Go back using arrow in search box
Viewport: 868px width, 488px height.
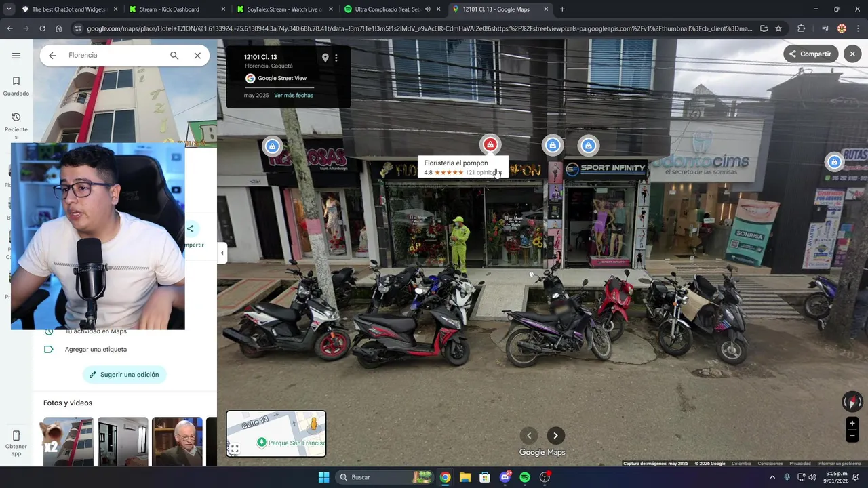[x=52, y=56]
